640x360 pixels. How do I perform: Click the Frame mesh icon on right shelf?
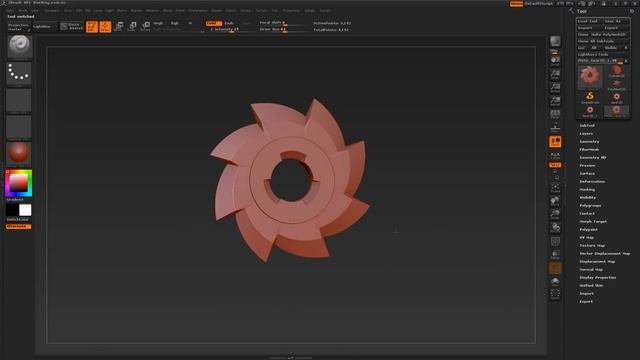click(x=555, y=188)
